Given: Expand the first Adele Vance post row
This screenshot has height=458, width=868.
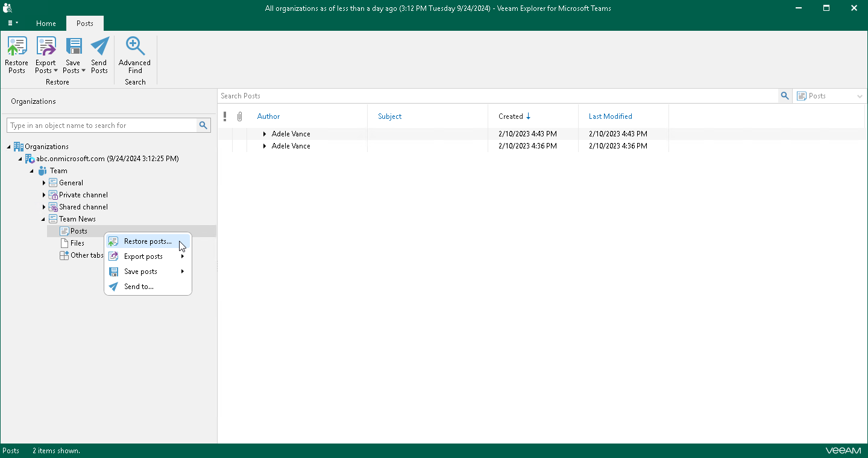Looking at the screenshot, I should [265, 134].
